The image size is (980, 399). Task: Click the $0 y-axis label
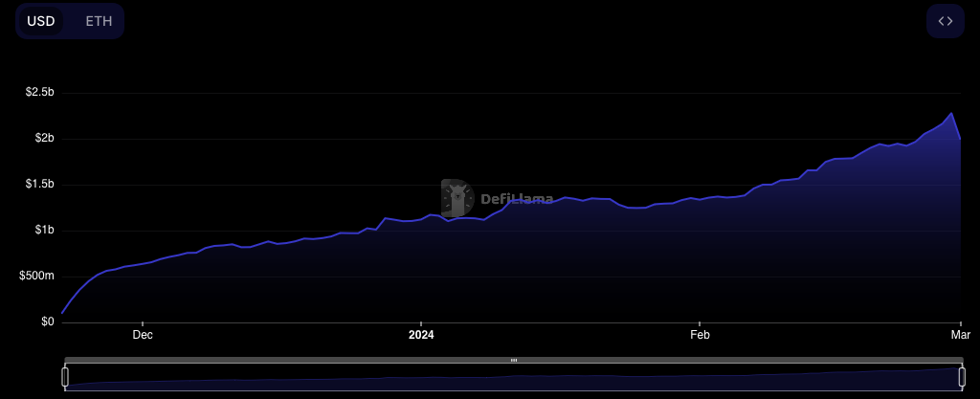click(x=46, y=322)
